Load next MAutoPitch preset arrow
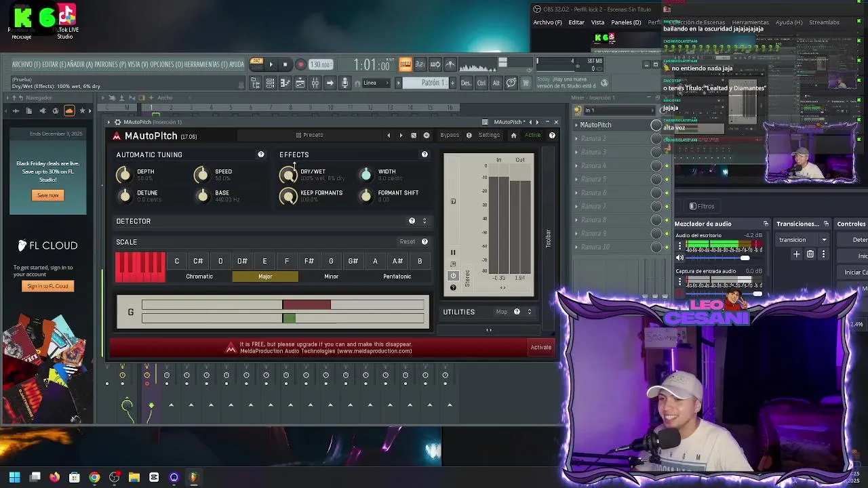Viewport: 868px width, 488px height. (x=401, y=136)
